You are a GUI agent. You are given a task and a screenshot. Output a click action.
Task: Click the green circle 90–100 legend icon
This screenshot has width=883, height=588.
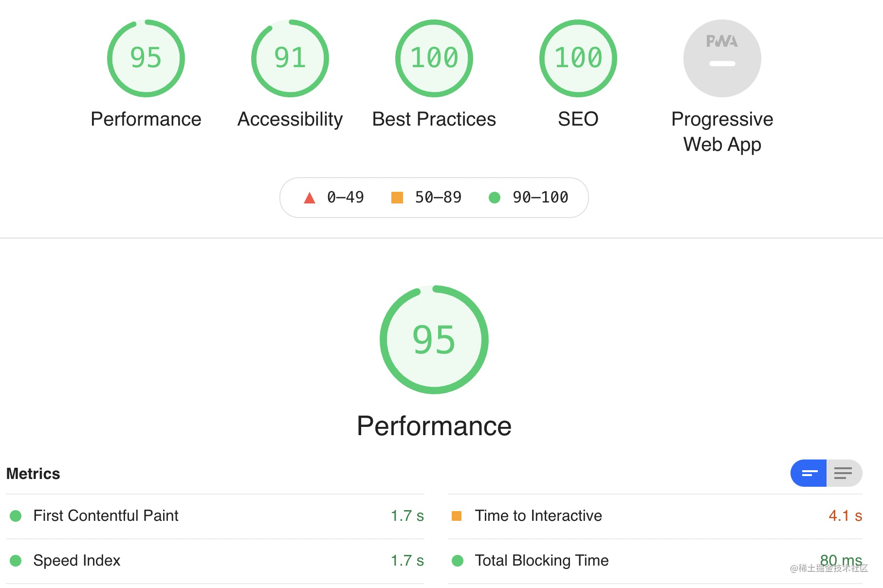click(x=495, y=198)
